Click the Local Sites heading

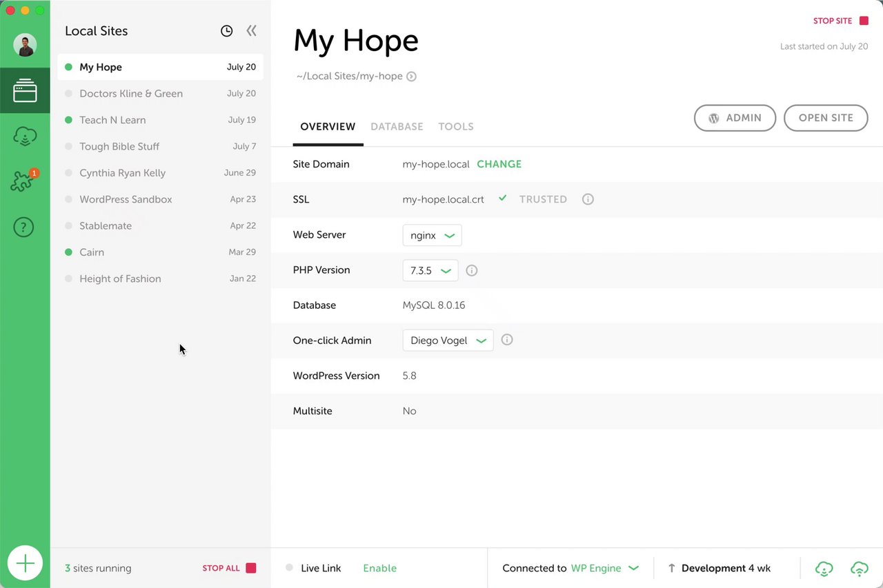click(x=96, y=31)
